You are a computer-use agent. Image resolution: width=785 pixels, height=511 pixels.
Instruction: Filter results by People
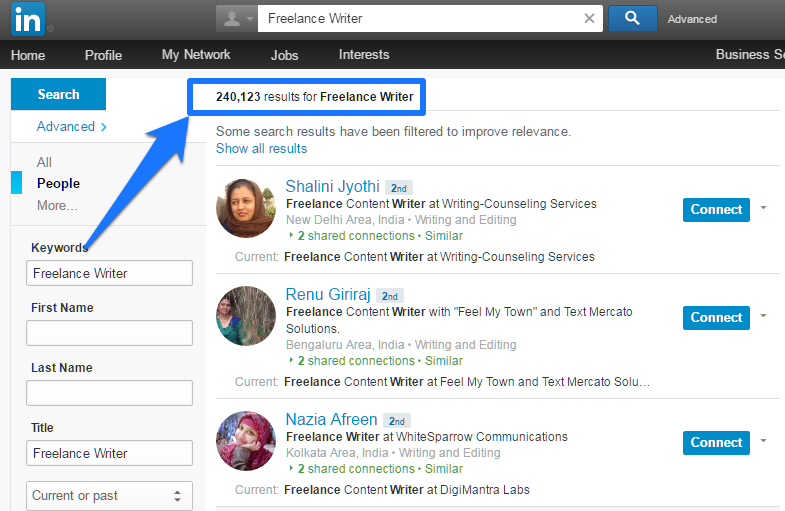click(x=58, y=183)
